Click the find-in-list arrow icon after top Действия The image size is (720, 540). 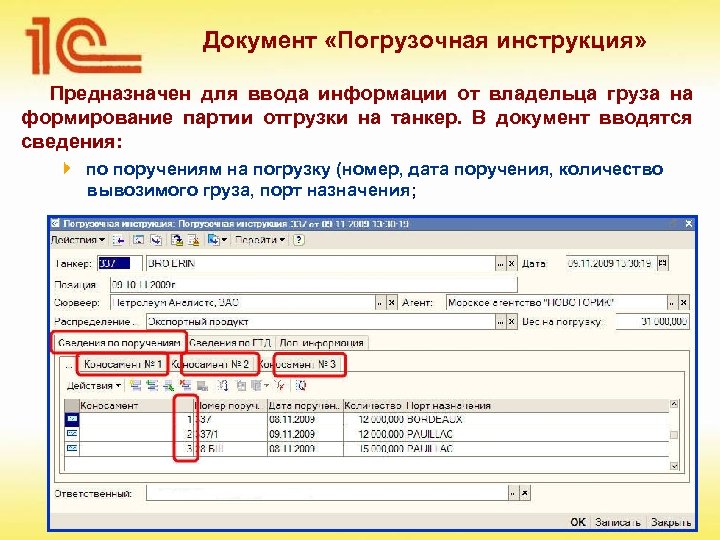[118, 240]
